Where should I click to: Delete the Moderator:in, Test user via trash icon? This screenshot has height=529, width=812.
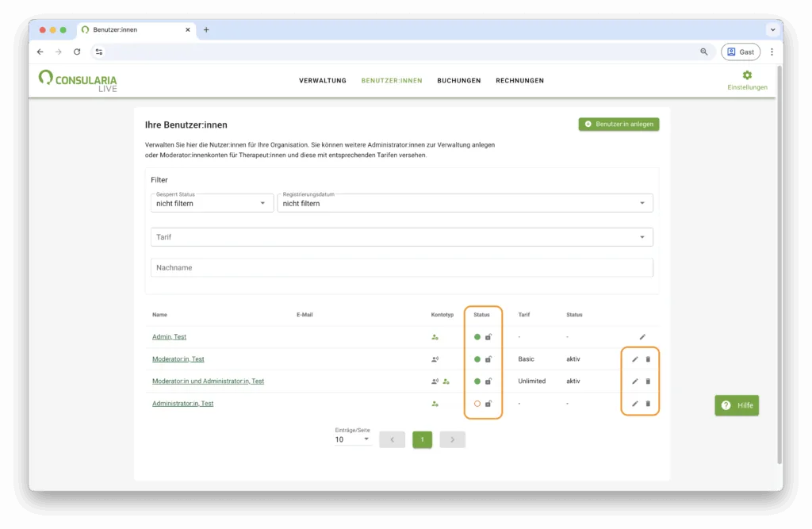648,359
